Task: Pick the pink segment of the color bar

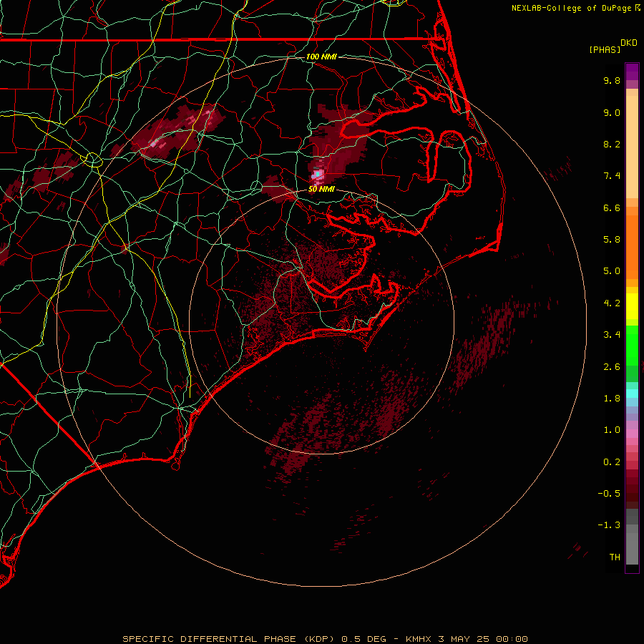Action: (632, 434)
